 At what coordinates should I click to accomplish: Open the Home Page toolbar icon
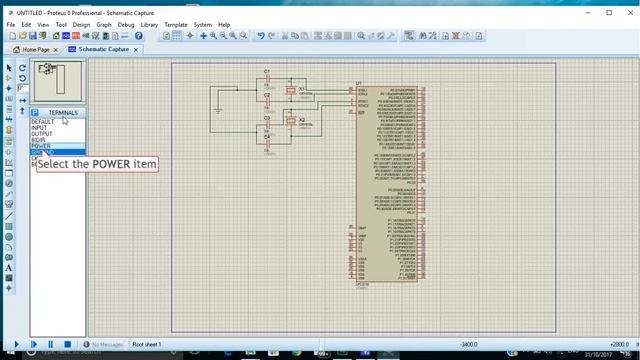(56, 36)
